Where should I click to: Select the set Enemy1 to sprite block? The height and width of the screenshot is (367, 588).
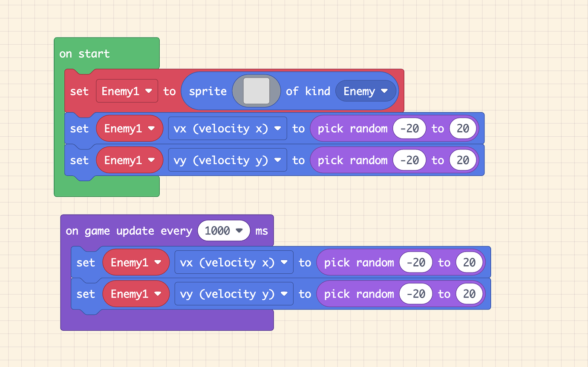click(x=80, y=91)
